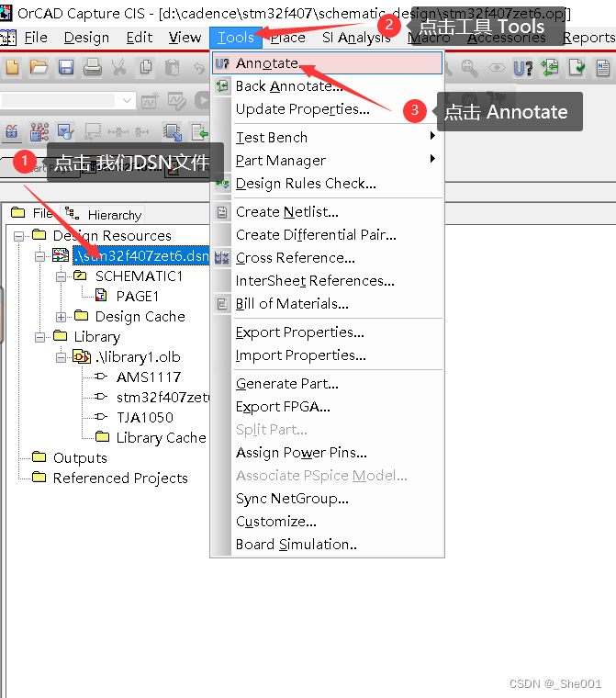Viewport: 616px width, 698px height.
Task: Click the zoom magnifier toolbar icon
Action: click(469, 68)
